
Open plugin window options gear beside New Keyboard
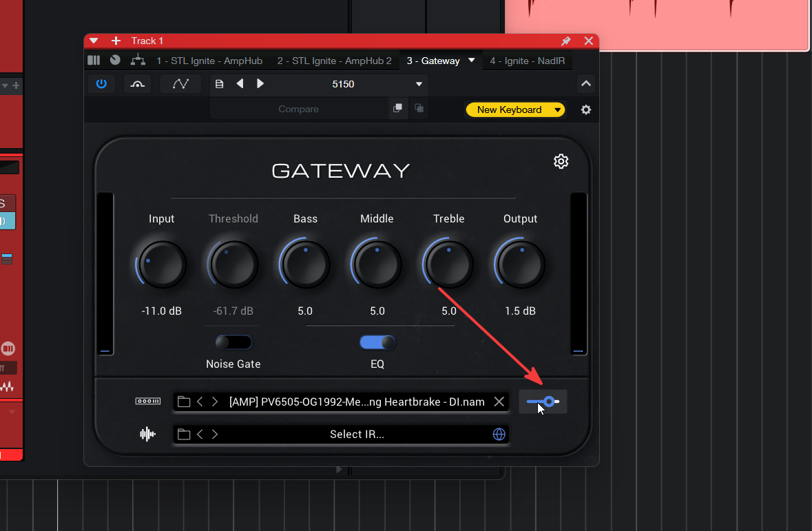coord(585,110)
